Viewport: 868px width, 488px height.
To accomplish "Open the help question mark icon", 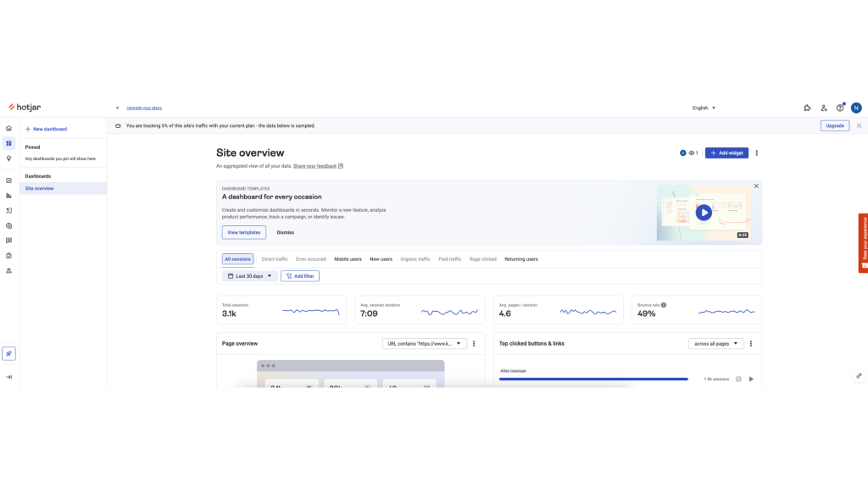I will click(840, 108).
